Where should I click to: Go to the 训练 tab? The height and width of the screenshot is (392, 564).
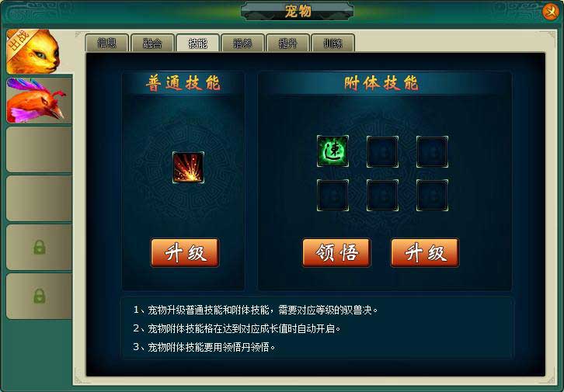(x=332, y=43)
